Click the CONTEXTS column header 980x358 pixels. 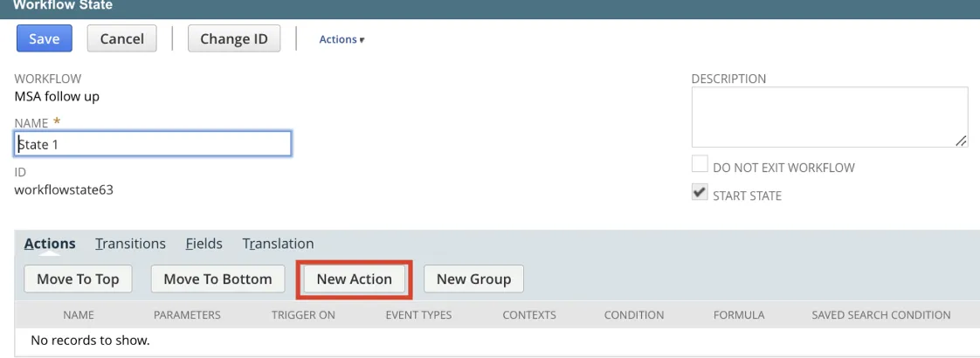(x=529, y=315)
